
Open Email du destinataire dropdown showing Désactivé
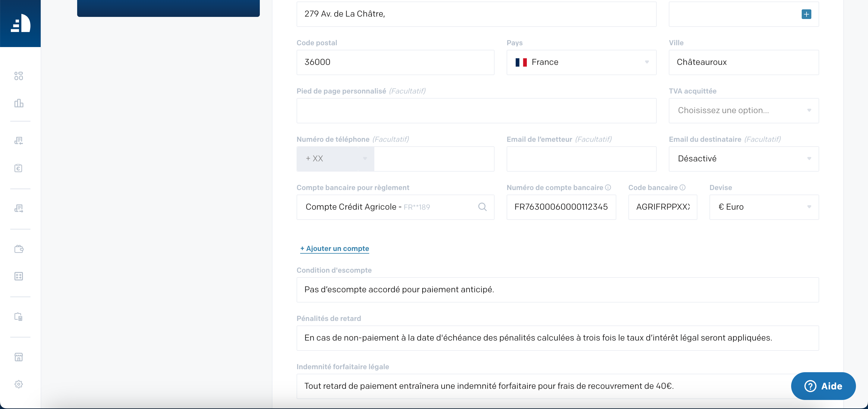[x=744, y=159]
